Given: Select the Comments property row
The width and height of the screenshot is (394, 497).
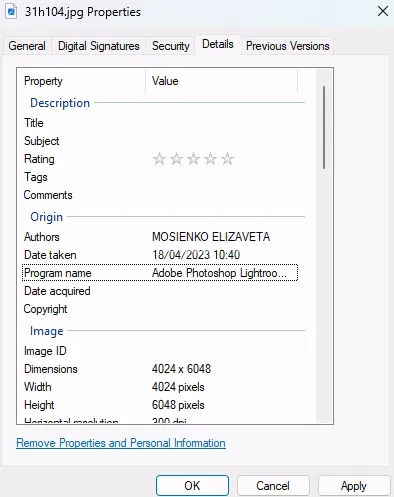Looking at the screenshot, I should pyautogui.click(x=160, y=195).
